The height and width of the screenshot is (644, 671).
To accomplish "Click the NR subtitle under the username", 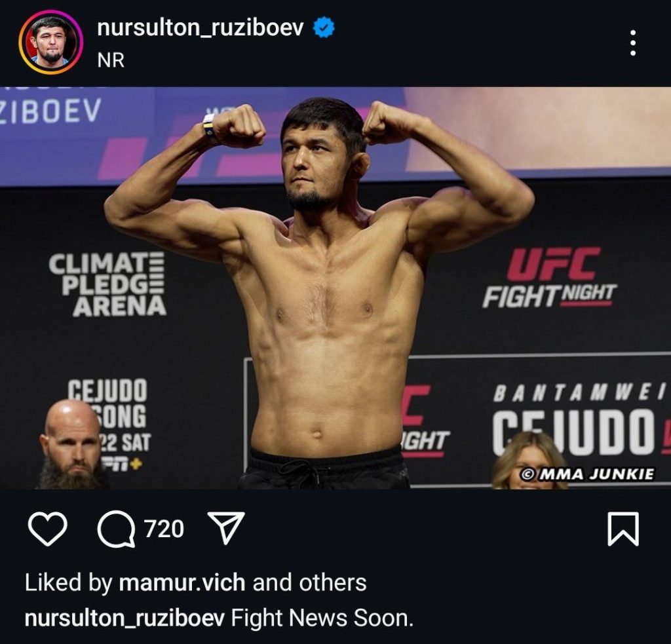I will pyautogui.click(x=111, y=60).
